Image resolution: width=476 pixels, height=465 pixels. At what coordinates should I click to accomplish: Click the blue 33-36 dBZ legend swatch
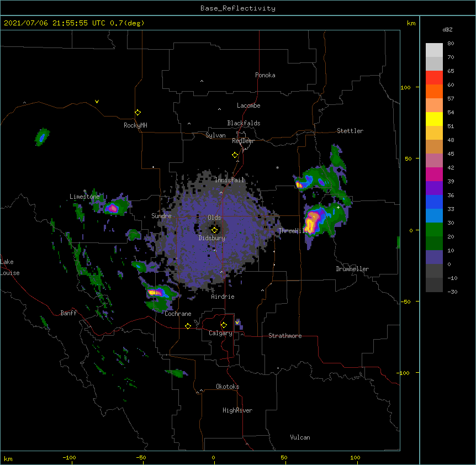pyautogui.click(x=434, y=202)
